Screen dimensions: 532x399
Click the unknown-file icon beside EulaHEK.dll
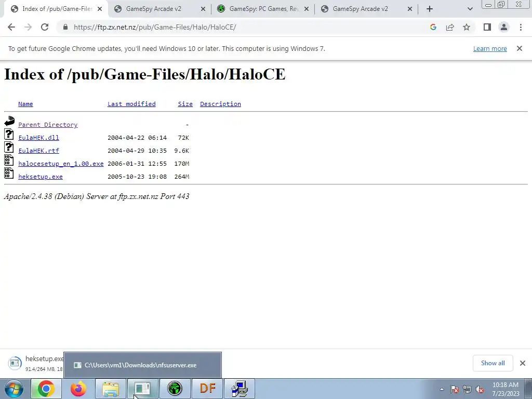pos(9,134)
